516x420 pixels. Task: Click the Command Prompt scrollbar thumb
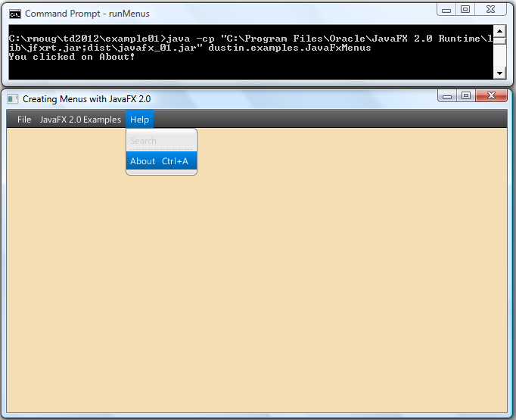pos(499,41)
